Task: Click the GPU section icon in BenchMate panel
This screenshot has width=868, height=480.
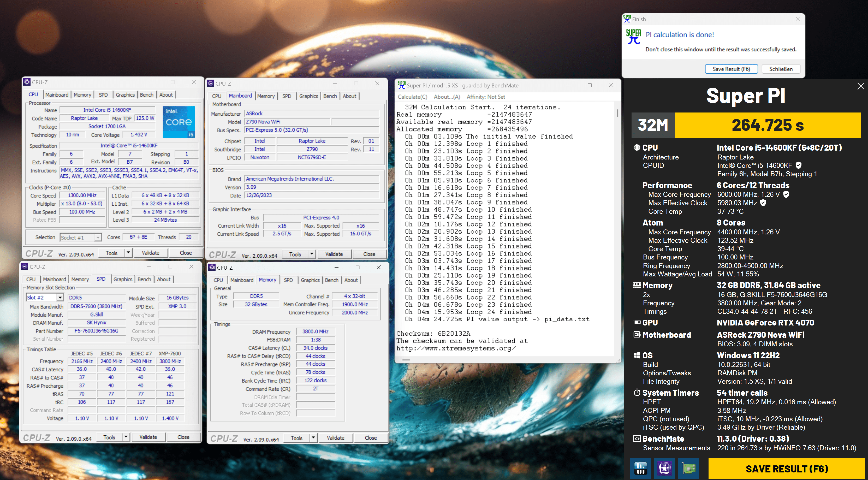Action: coord(637,322)
